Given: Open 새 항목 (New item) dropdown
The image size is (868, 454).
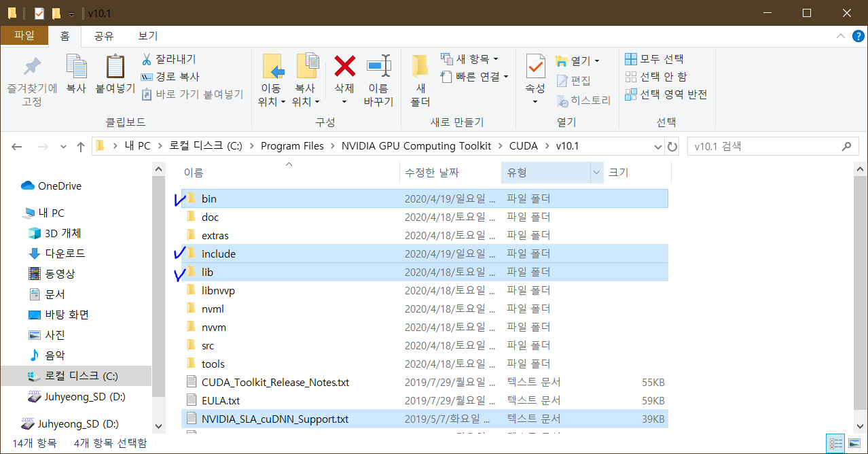Looking at the screenshot, I should pos(470,59).
